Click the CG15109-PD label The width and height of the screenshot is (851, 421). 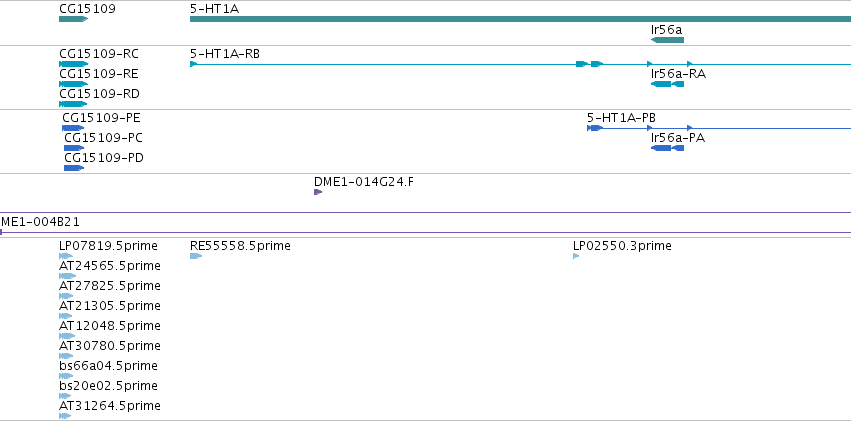104,158
